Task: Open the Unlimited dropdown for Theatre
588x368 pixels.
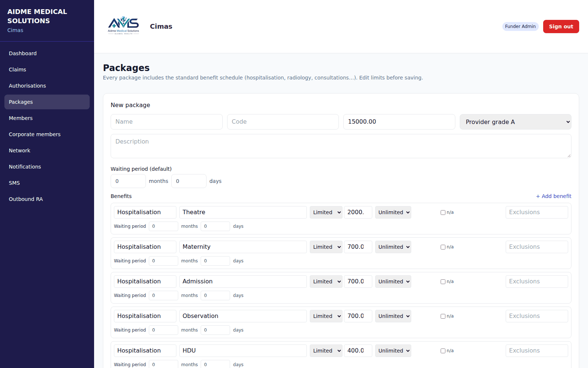Action: [x=393, y=212]
